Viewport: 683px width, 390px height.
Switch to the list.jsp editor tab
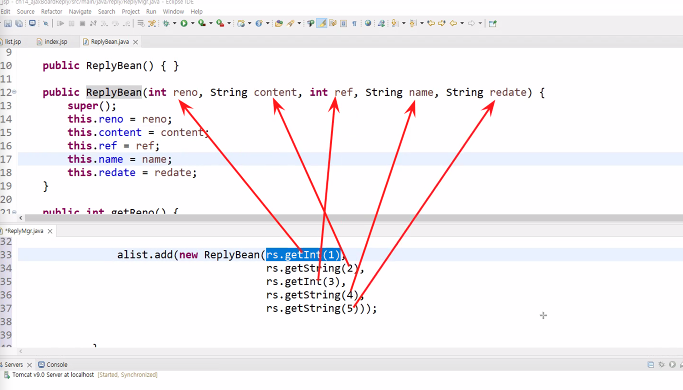pyautogui.click(x=12, y=42)
